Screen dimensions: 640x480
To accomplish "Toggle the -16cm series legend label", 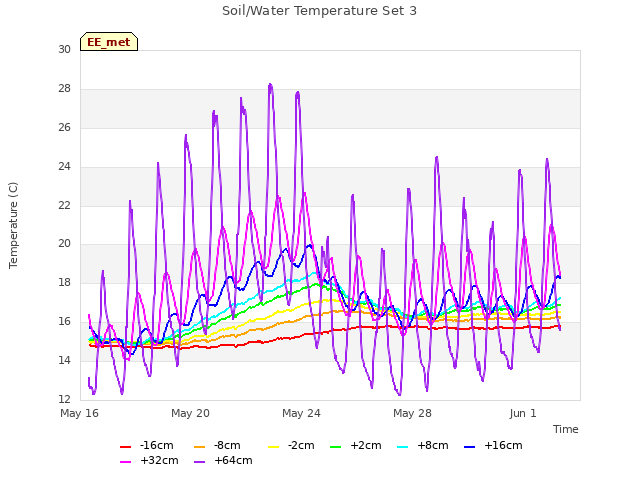I will 157,445.
